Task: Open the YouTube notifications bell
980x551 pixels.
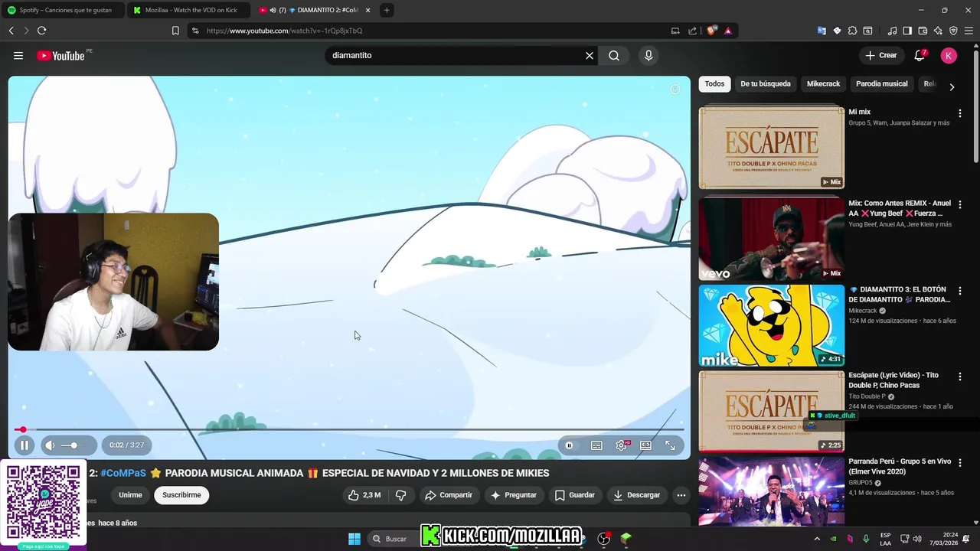Action: click(920, 56)
